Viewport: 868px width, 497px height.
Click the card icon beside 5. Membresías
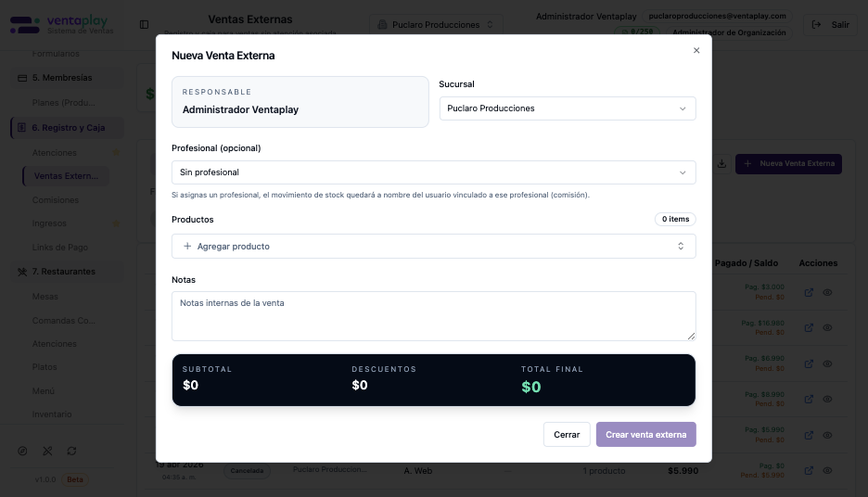[22, 78]
